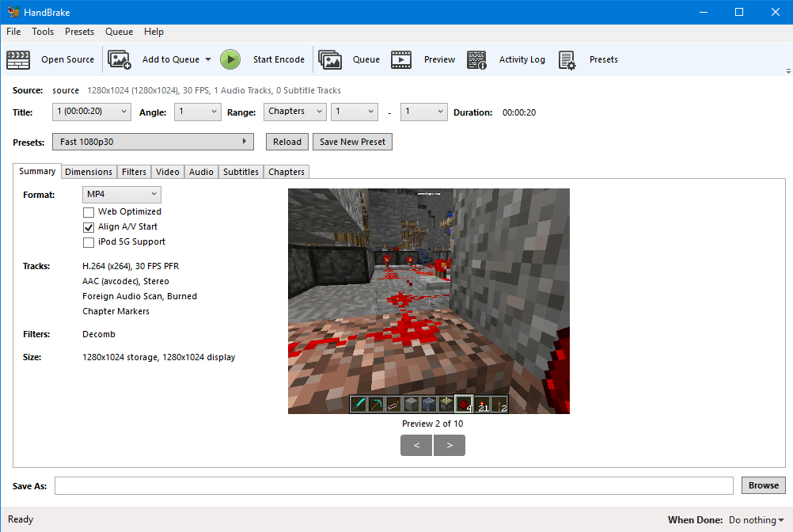Open the Presets menu in menu bar
Image resolution: width=793 pixels, height=532 pixels.
[79, 32]
